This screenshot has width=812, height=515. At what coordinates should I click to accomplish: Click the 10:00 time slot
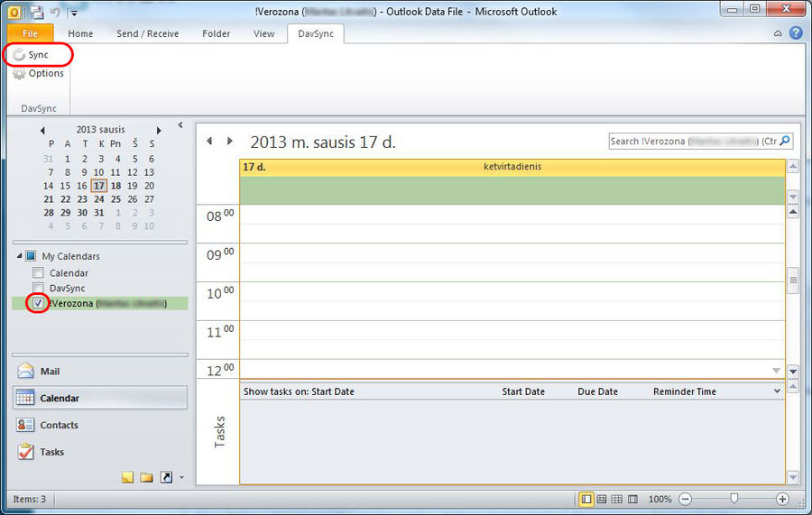pyautogui.click(x=512, y=291)
